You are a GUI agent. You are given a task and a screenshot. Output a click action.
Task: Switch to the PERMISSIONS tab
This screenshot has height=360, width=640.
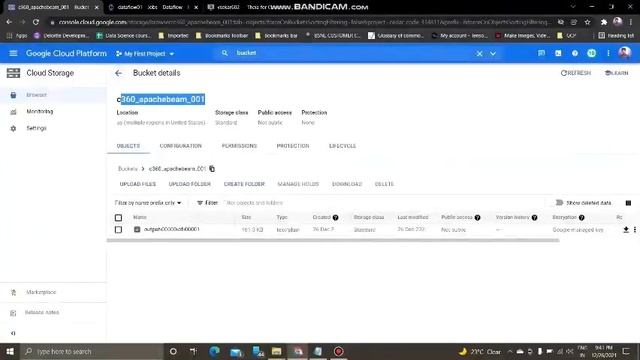coord(239,146)
